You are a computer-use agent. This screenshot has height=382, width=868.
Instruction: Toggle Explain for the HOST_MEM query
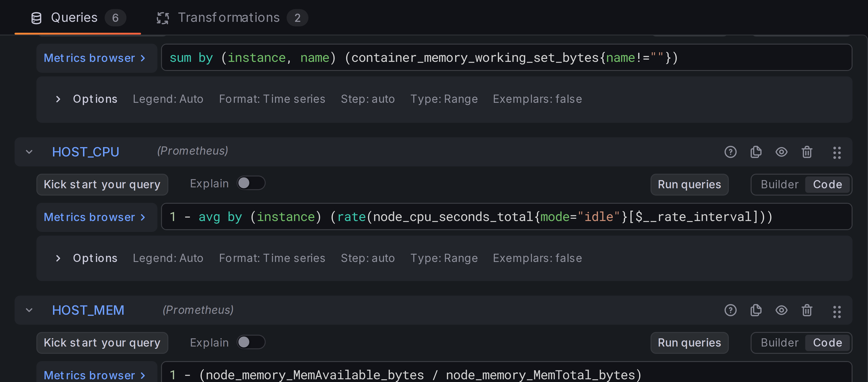pyautogui.click(x=251, y=342)
